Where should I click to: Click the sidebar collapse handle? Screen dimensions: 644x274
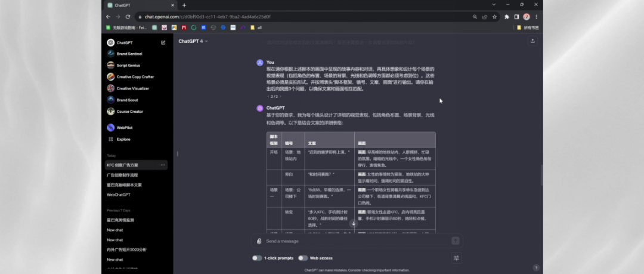tap(178, 154)
